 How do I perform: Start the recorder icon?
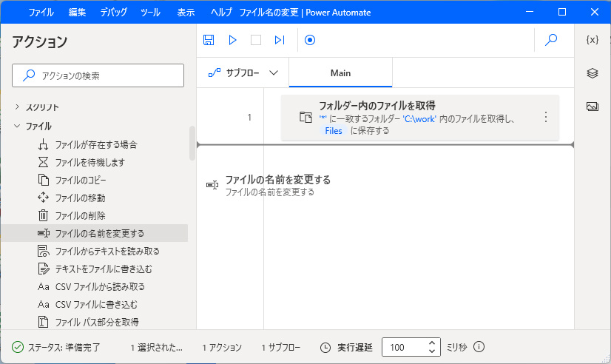point(310,40)
